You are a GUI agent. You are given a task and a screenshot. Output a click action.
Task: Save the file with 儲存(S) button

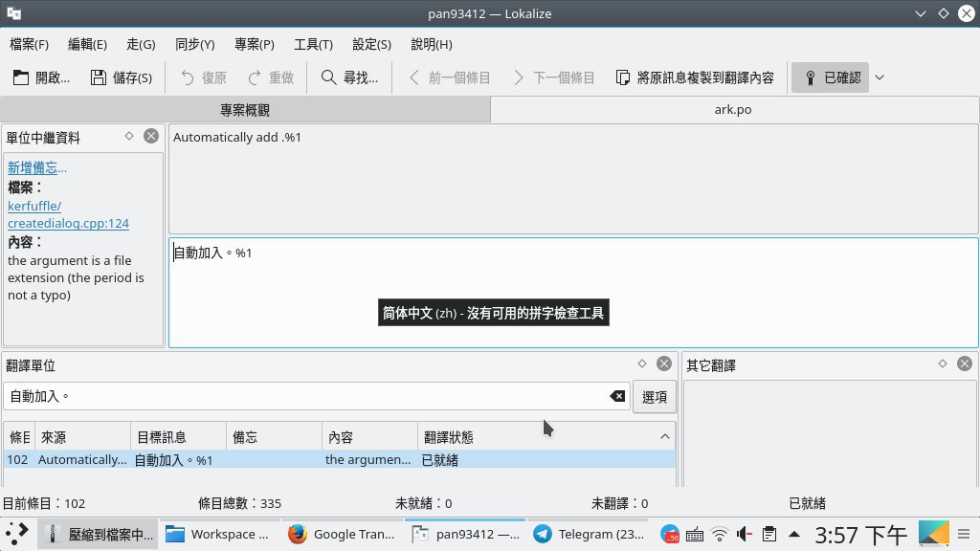coord(122,77)
